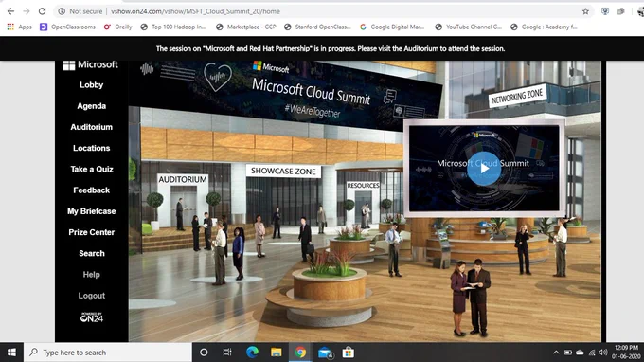Go to Lobby in the sidebar
Screen dimensions: 644x362
coord(91,85)
